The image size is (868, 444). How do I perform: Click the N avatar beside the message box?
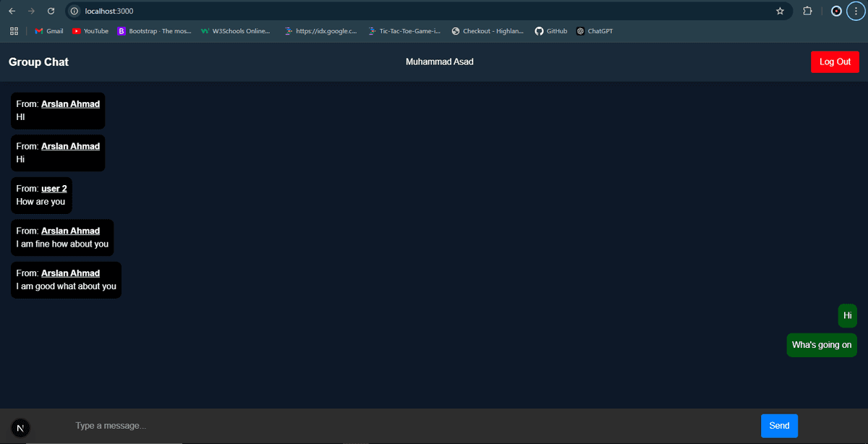pyautogui.click(x=20, y=427)
